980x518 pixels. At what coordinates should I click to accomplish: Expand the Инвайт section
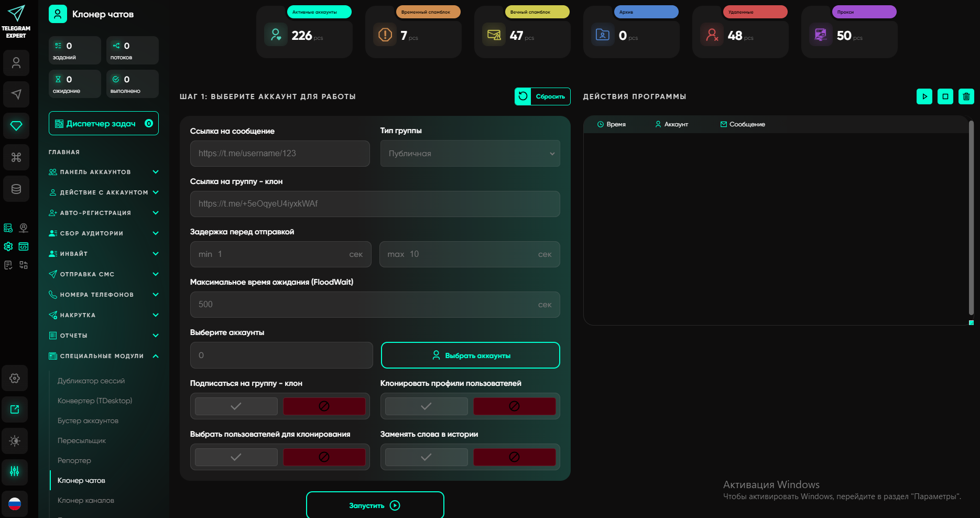point(104,254)
